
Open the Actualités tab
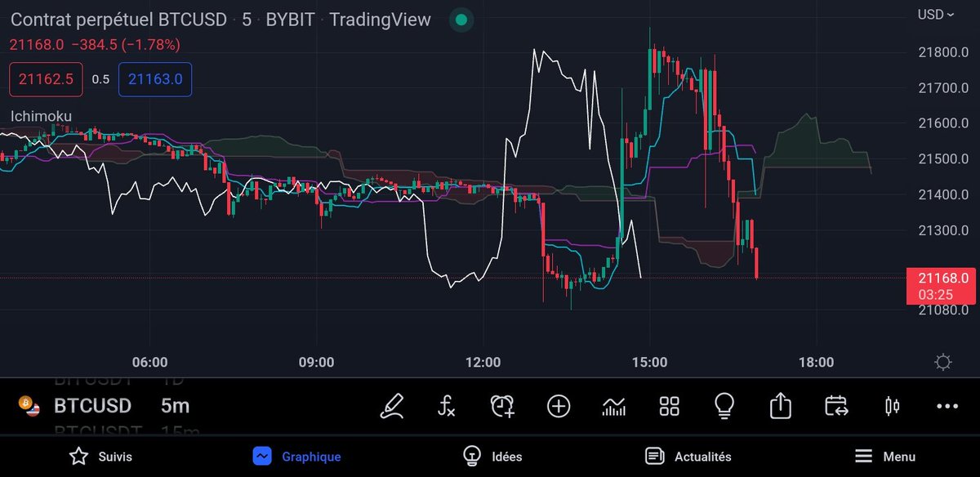[x=688, y=456]
